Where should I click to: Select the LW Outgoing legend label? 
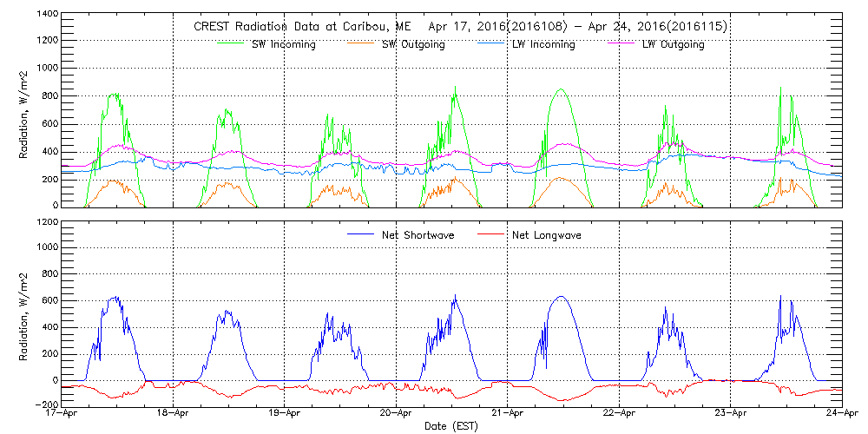click(x=673, y=44)
